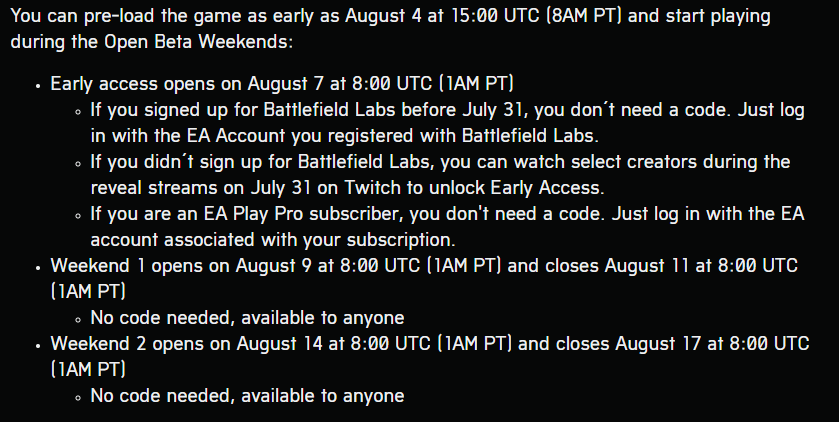Click the bullet dot before "Weekend 1 opens"

38,267
